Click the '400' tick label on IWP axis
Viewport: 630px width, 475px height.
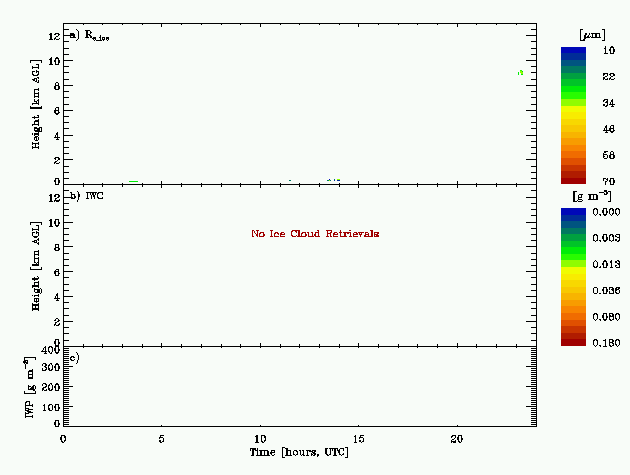(51, 350)
